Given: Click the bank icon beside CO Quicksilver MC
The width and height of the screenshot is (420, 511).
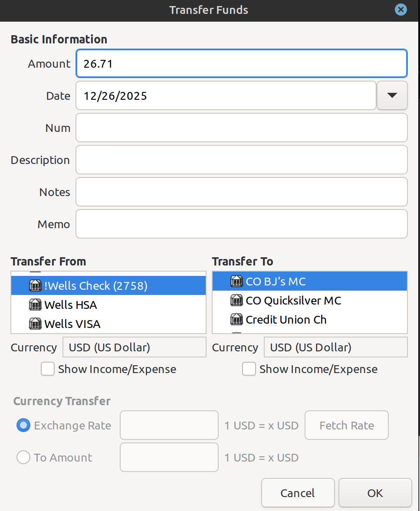Looking at the screenshot, I should (x=236, y=301).
